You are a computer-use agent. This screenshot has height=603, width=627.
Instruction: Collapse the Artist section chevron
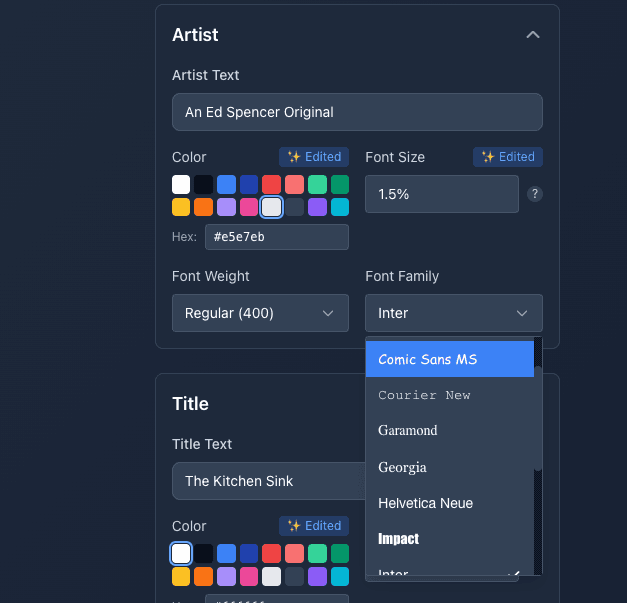tap(533, 35)
